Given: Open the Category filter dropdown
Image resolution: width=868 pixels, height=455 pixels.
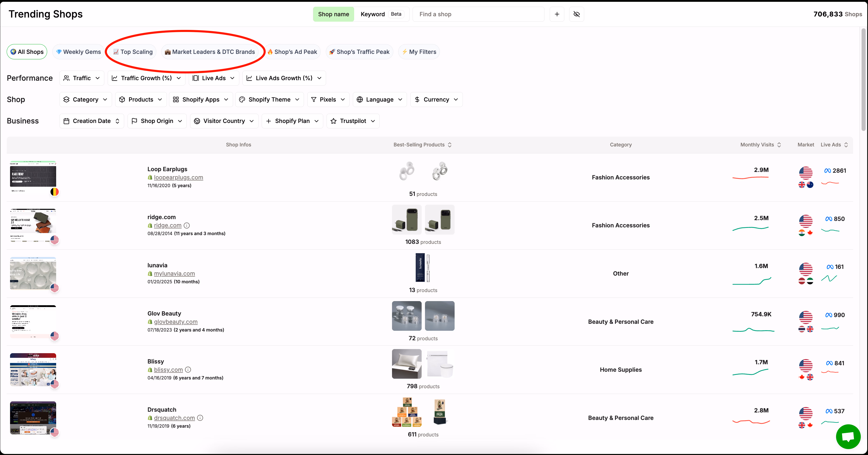Looking at the screenshot, I should tap(85, 99).
